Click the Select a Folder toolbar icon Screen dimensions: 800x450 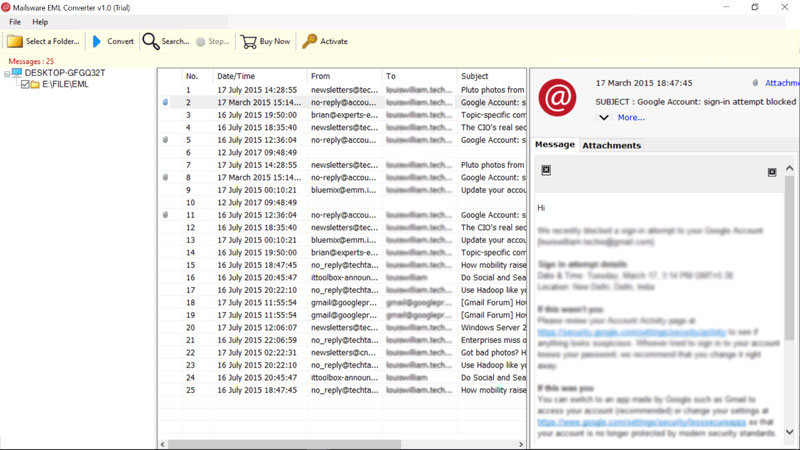pyautogui.click(x=15, y=41)
